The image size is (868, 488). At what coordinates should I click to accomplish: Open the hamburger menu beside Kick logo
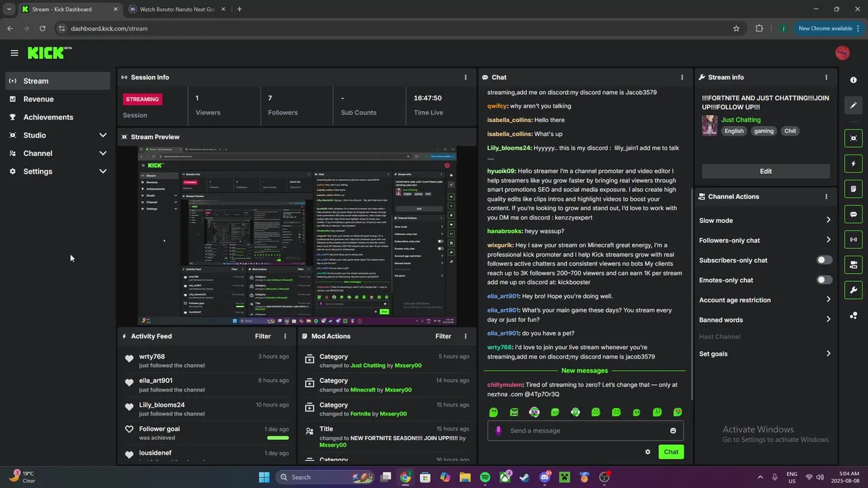coord(14,53)
